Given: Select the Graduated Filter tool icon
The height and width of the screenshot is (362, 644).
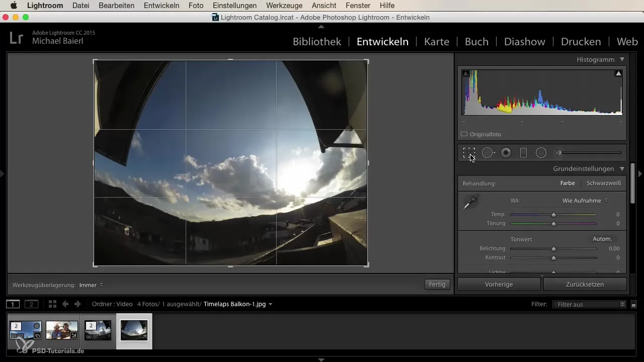Looking at the screenshot, I should click(523, 153).
